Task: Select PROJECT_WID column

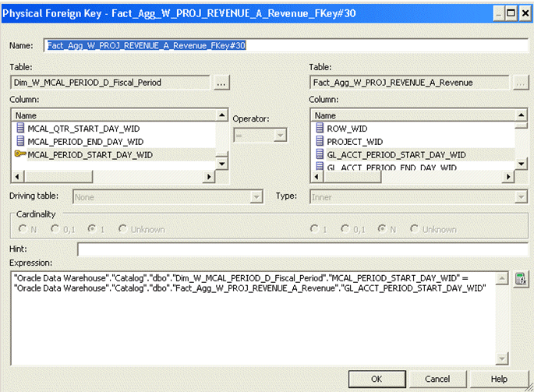Action: (x=355, y=142)
